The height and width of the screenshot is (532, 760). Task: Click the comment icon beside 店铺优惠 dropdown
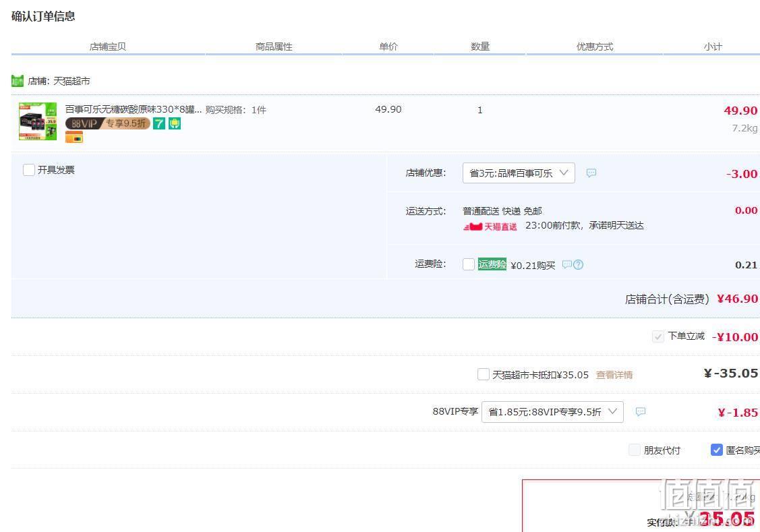[591, 173]
